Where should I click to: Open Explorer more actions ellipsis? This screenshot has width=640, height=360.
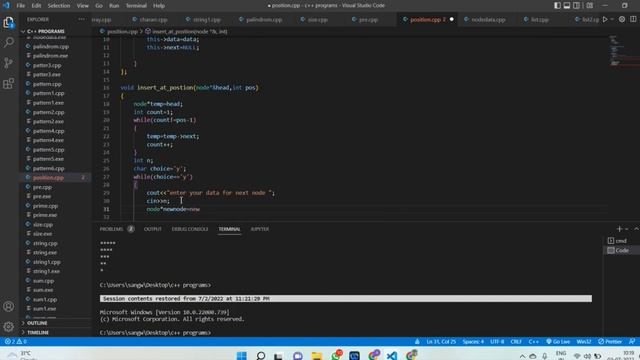pos(81,20)
